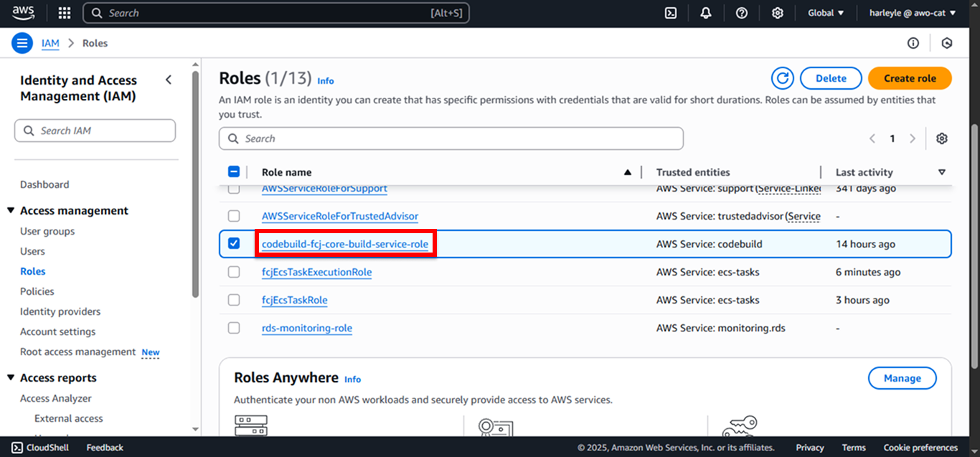Select AWSServiceRoleForTrustedAdvisor checkbox
Viewport: 980px width, 457px height.
[x=234, y=216]
